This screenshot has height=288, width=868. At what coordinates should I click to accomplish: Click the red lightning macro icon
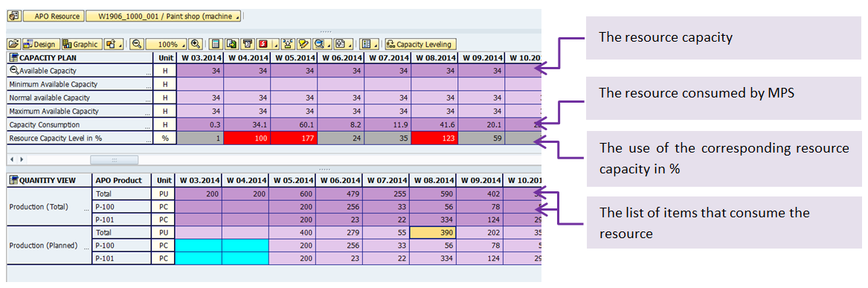(263, 45)
